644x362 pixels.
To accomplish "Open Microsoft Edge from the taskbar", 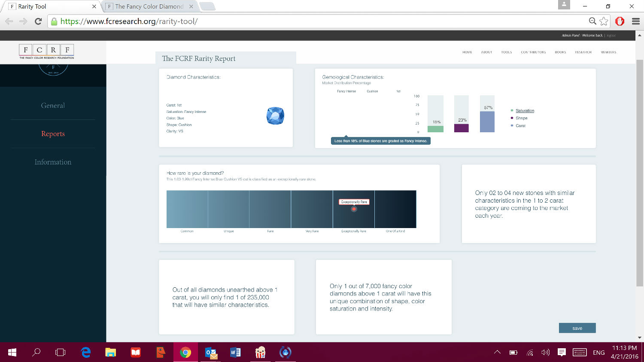I will (86, 353).
